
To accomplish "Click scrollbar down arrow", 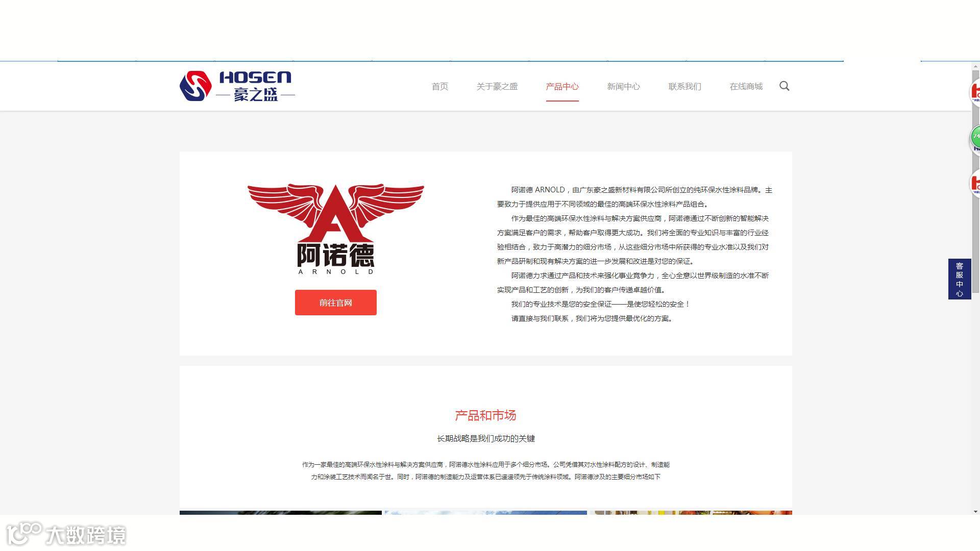I will pyautogui.click(x=975, y=511).
